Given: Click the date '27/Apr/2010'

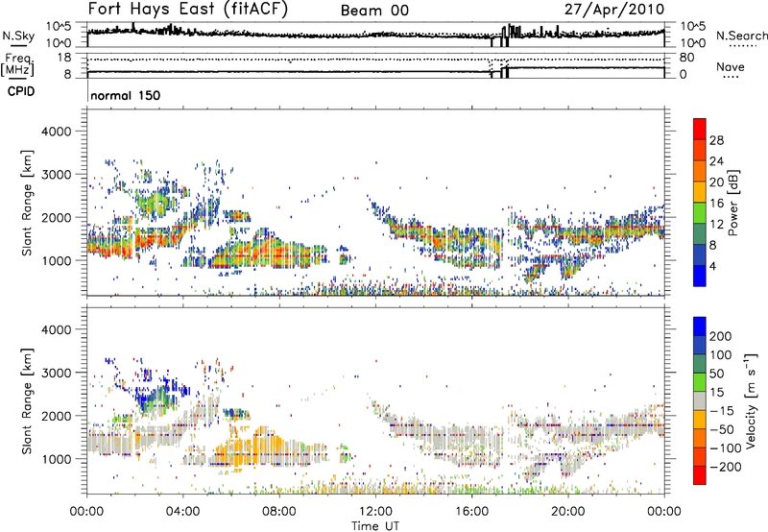Looking at the screenshot, I should point(614,10).
